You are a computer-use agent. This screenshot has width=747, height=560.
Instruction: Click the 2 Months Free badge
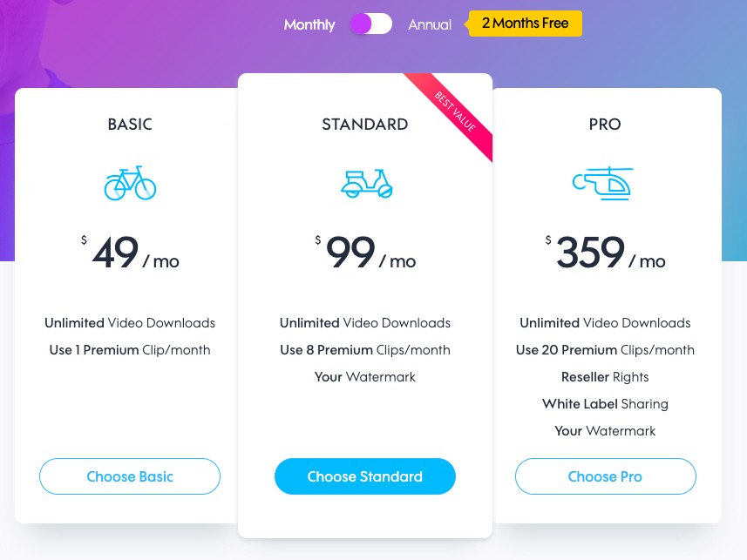point(525,24)
